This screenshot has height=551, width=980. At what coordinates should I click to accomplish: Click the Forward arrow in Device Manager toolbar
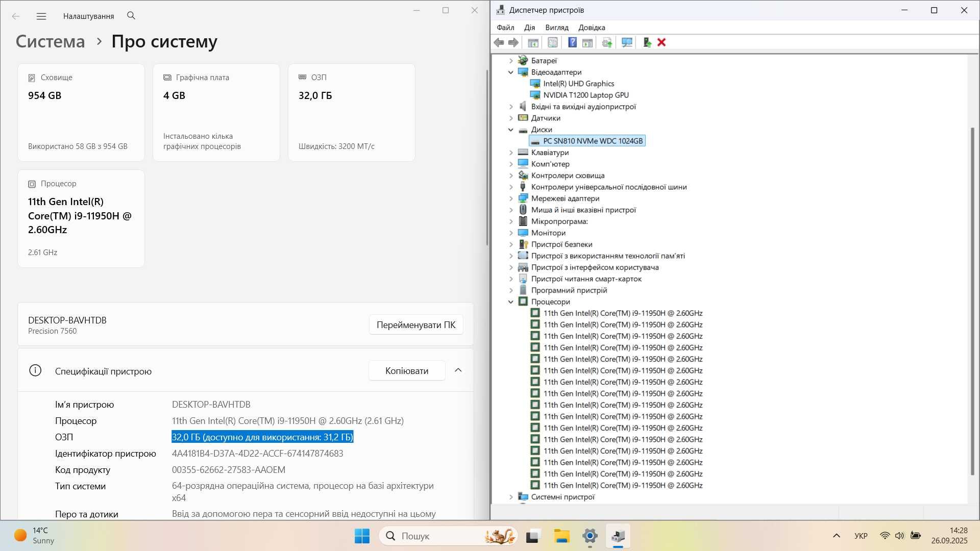[513, 42]
